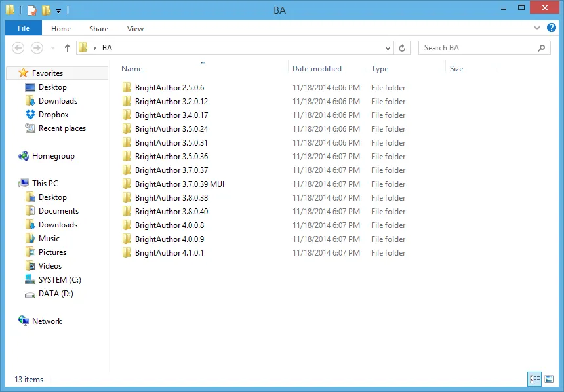Select the Homegroup icon in the sidebar
This screenshot has width=564, height=392.
tap(24, 156)
